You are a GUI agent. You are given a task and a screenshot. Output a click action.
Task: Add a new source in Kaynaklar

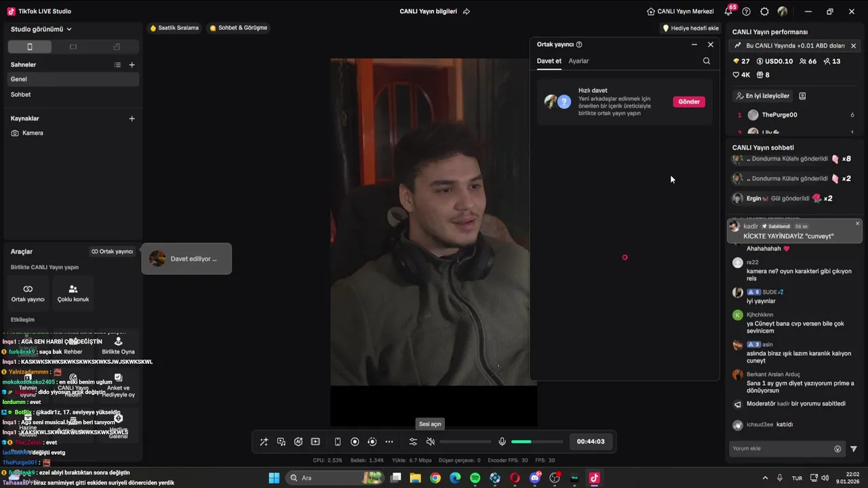point(132,119)
